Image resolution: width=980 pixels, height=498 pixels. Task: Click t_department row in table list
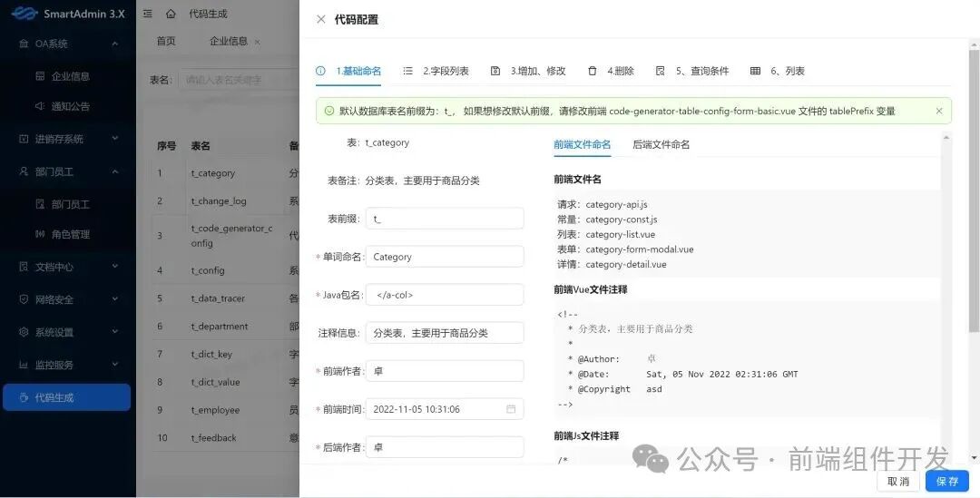point(226,327)
